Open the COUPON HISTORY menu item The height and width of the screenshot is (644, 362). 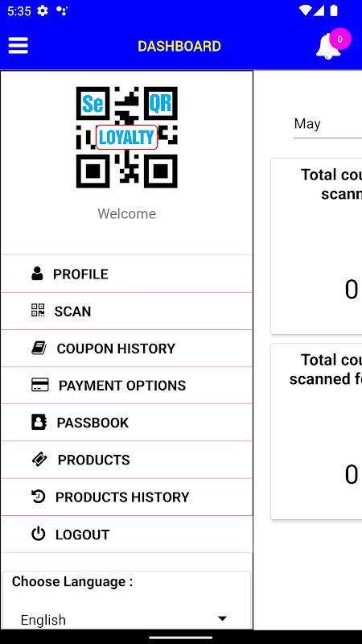point(126,349)
